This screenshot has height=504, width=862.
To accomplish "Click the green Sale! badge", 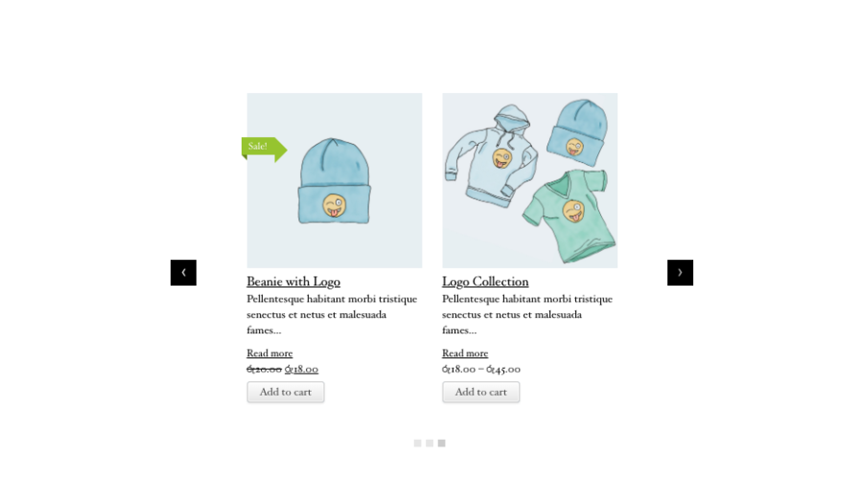I will pyautogui.click(x=264, y=149).
